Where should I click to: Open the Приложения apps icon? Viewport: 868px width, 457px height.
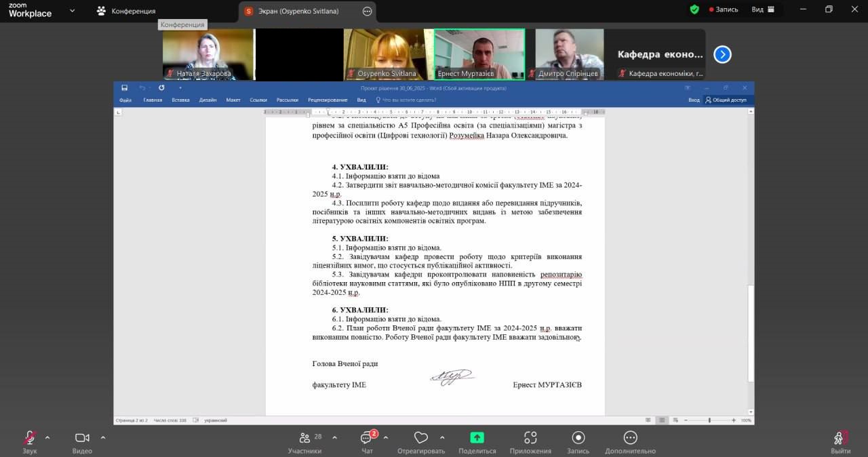click(x=530, y=438)
